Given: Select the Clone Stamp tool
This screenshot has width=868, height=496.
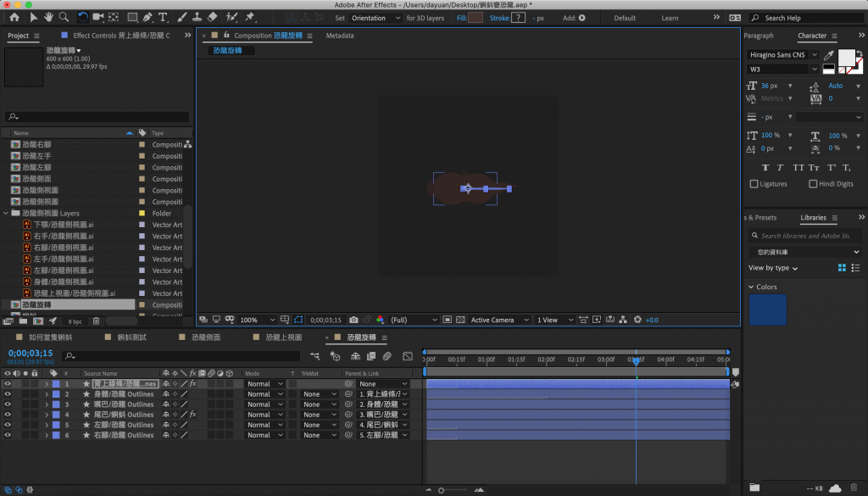Looking at the screenshot, I should 196,17.
